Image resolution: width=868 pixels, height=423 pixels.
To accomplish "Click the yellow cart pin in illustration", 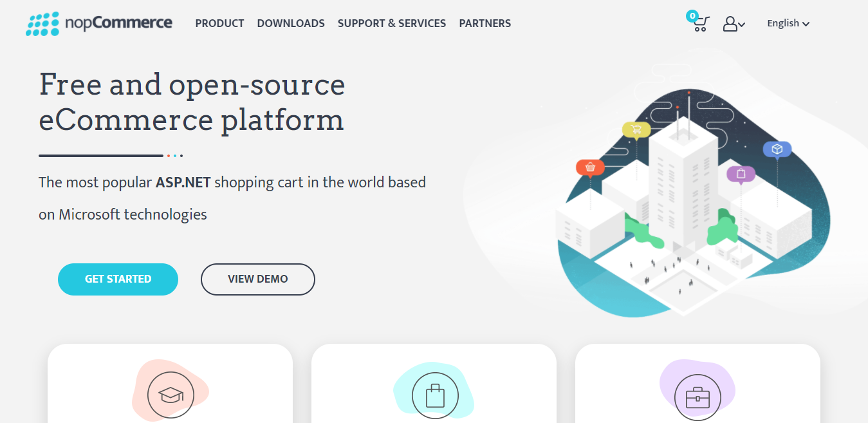I will click(636, 131).
